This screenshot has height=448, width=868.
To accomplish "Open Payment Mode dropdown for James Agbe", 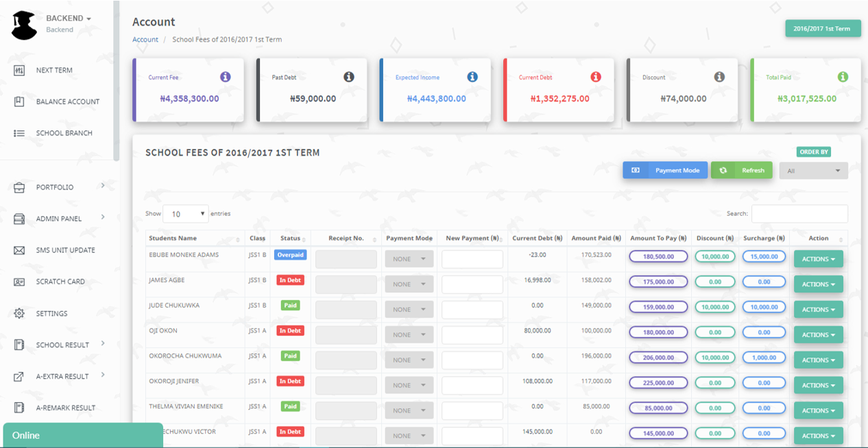I will tap(409, 284).
